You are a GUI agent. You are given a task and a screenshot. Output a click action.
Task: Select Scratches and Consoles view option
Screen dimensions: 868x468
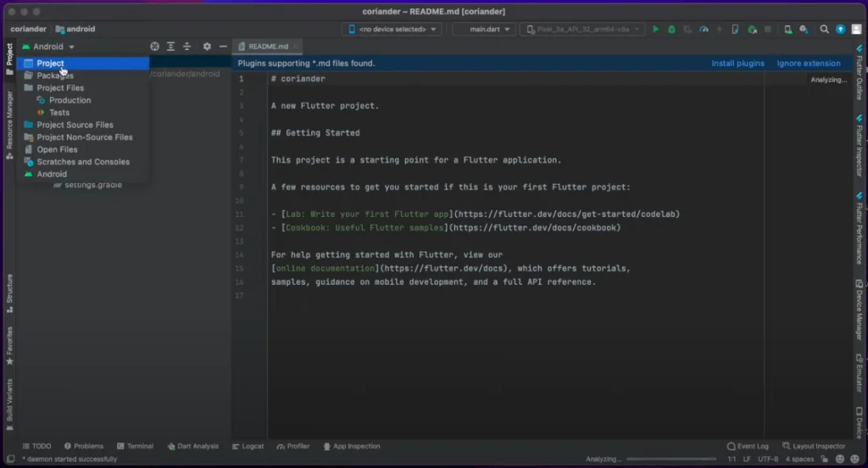click(83, 162)
